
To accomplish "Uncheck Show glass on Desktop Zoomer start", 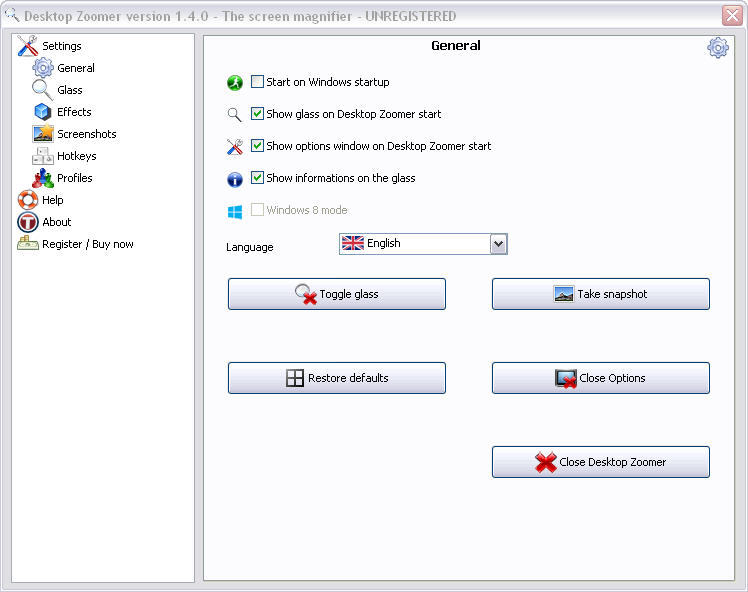I will pyautogui.click(x=257, y=114).
